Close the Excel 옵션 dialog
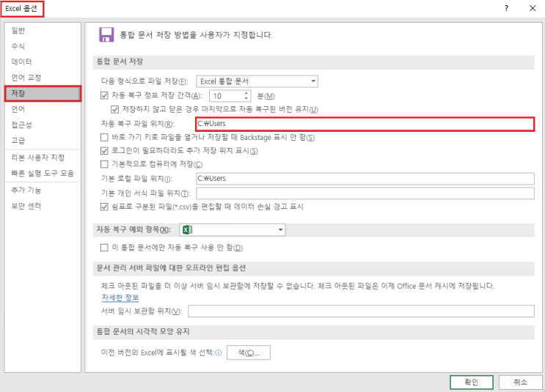This screenshot has width=545, height=392. (x=533, y=8)
